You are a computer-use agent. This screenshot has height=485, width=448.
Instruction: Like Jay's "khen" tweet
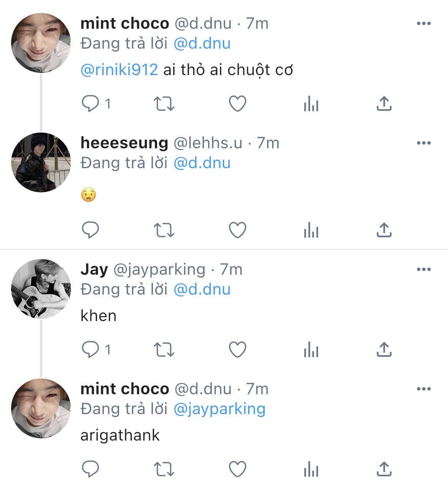237,350
